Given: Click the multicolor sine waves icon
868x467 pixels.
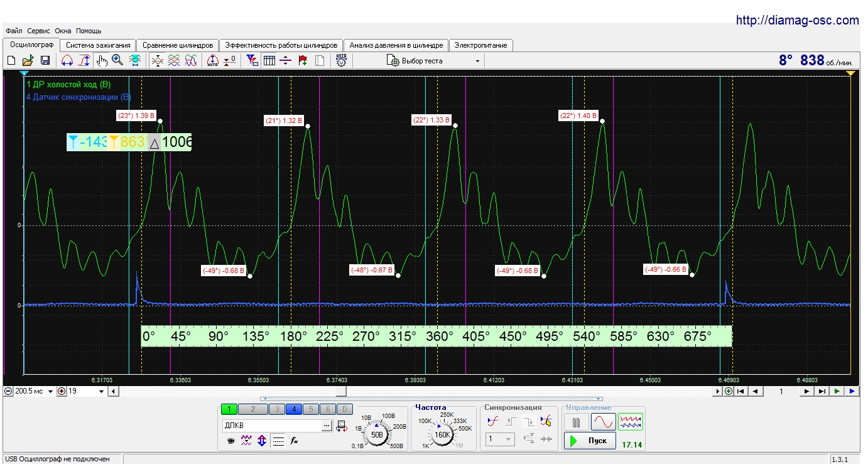Looking at the screenshot, I should click(x=191, y=61).
